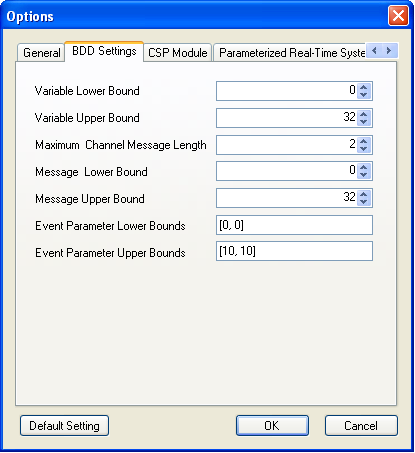Open the CSP Module tab
Image resolution: width=415 pixels, height=453 pixels.
pos(178,53)
